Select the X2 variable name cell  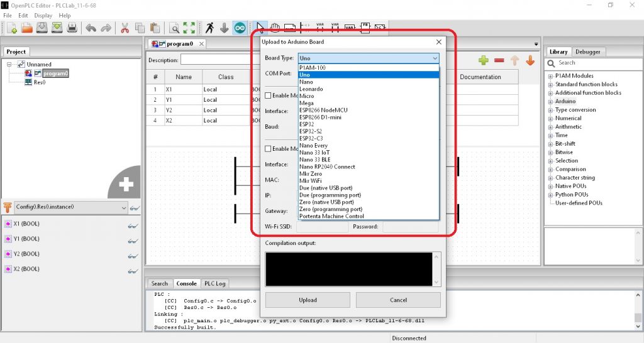click(x=183, y=121)
